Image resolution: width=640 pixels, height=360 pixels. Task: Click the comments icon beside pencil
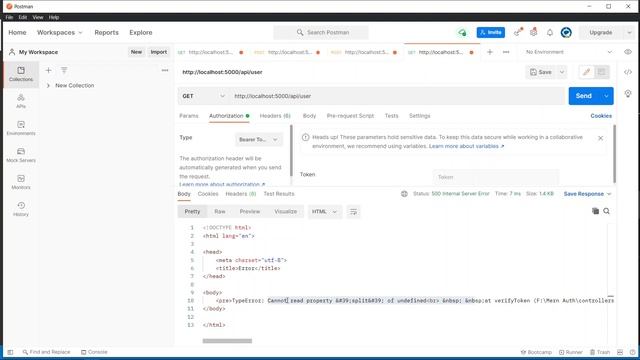[x=602, y=72]
